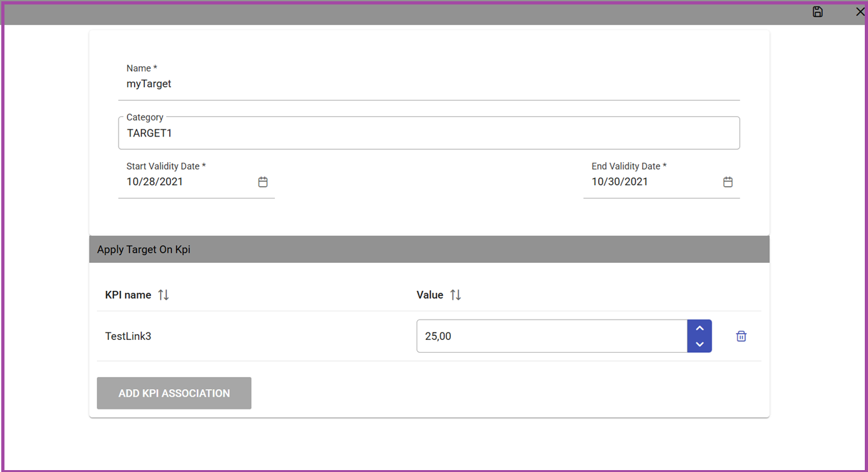
Task: Sort by KPI name using arrows icon
Action: click(164, 295)
